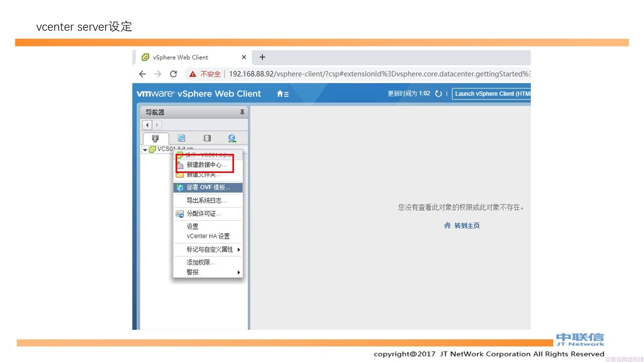
Task: Open a new browser tab with plus
Action: 262,57
